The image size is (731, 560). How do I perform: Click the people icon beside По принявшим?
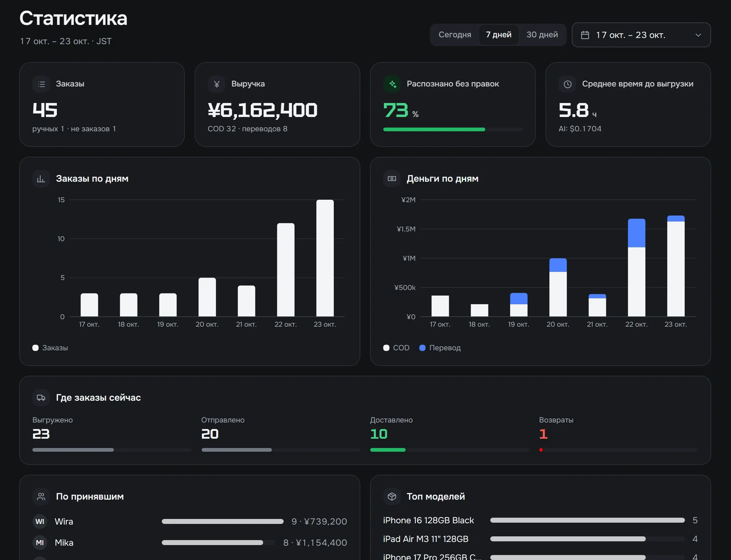41,497
